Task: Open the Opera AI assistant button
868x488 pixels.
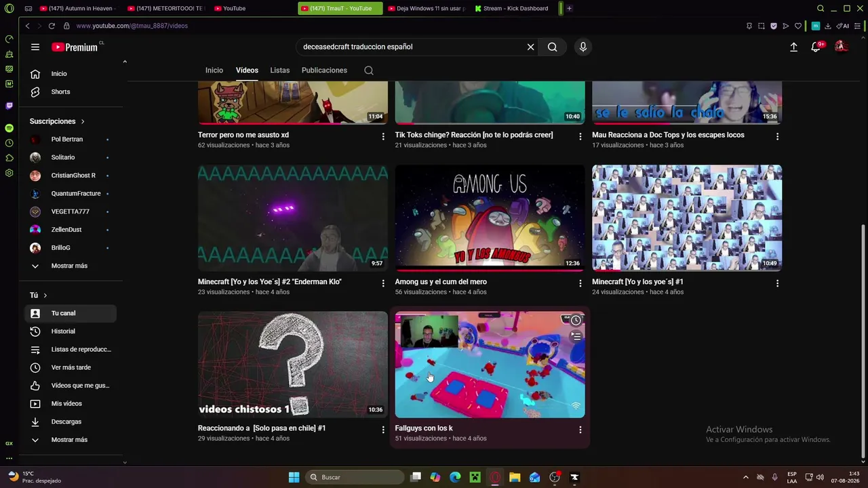Action: coord(843,26)
